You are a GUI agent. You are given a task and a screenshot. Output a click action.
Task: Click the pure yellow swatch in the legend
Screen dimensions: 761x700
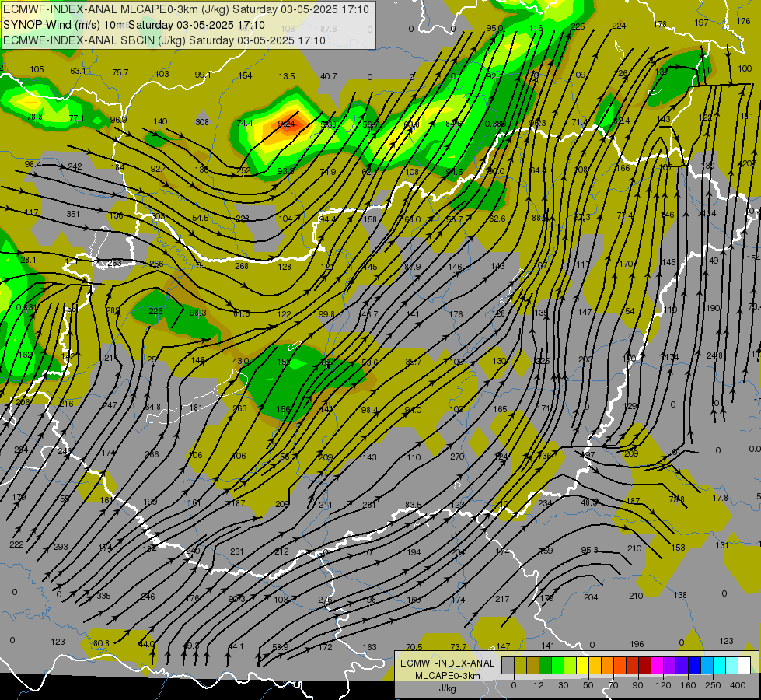pyautogui.click(x=583, y=665)
